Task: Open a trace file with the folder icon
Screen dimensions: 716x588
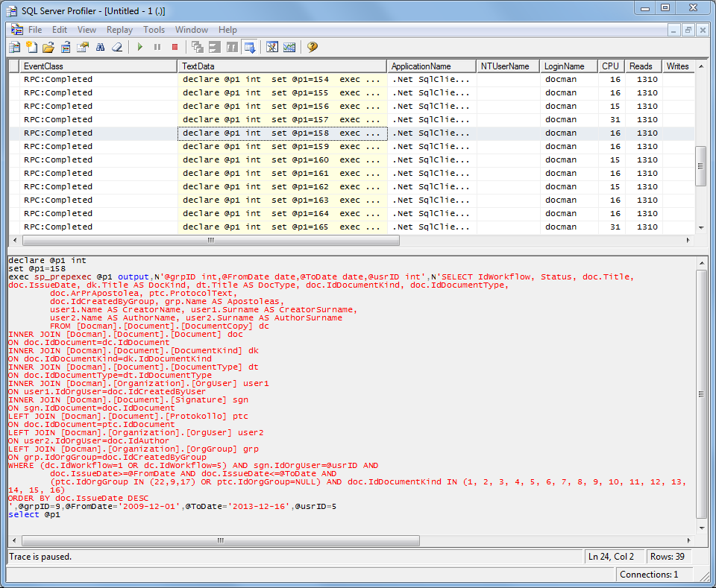Action: coord(48,47)
